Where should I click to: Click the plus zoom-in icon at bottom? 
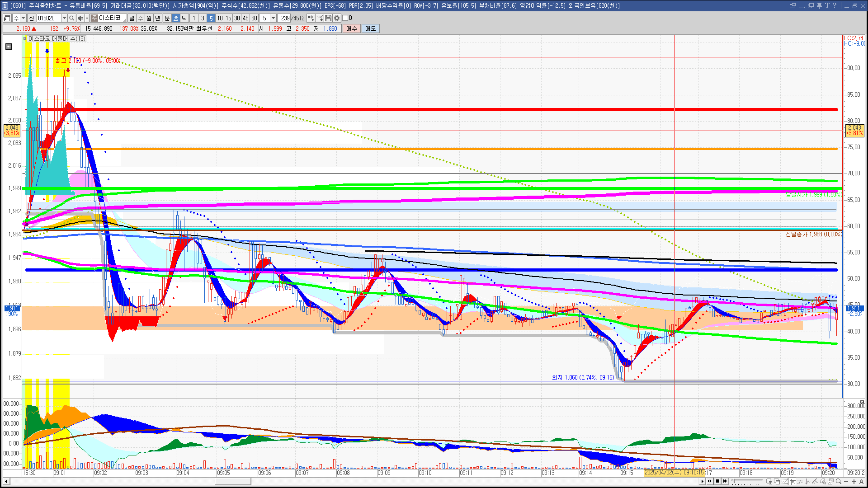[x=854, y=482]
